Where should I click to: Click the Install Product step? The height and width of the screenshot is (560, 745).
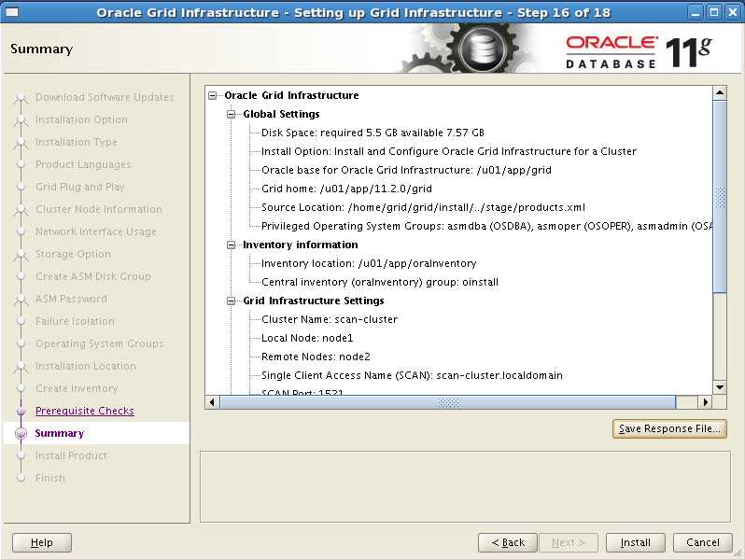click(x=71, y=455)
